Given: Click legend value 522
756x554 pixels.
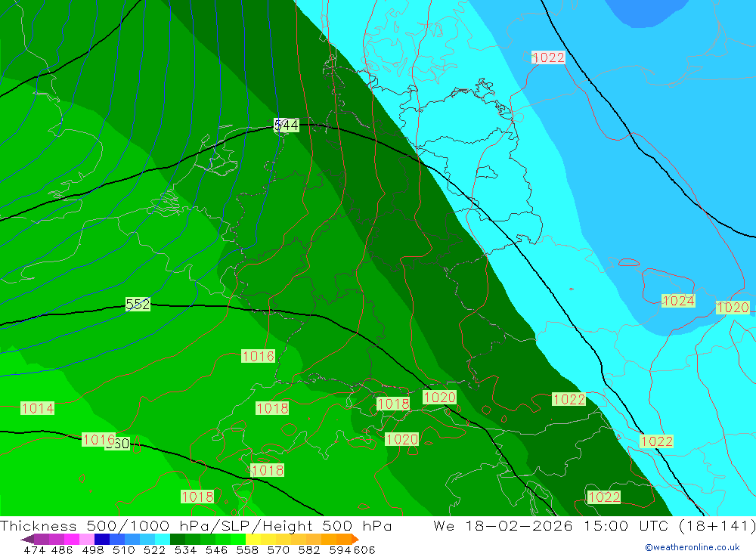Looking at the screenshot, I should (x=155, y=549).
